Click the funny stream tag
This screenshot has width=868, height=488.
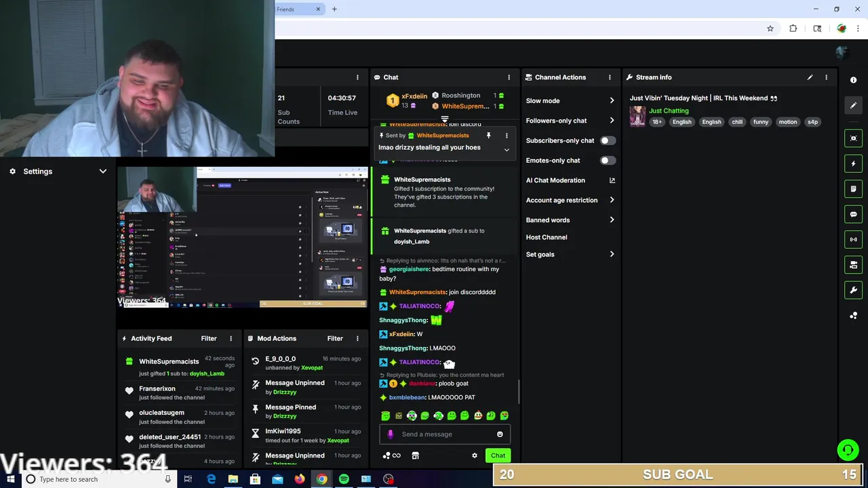coord(761,122)
